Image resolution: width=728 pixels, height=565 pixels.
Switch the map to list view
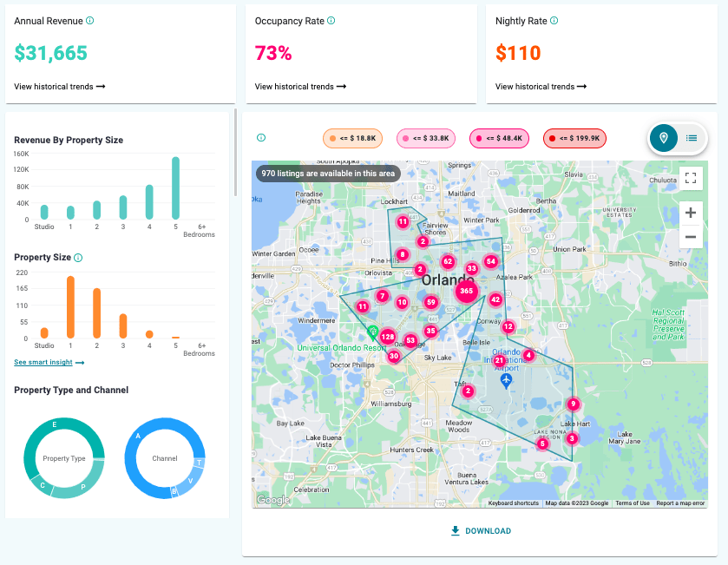(691, 137)
